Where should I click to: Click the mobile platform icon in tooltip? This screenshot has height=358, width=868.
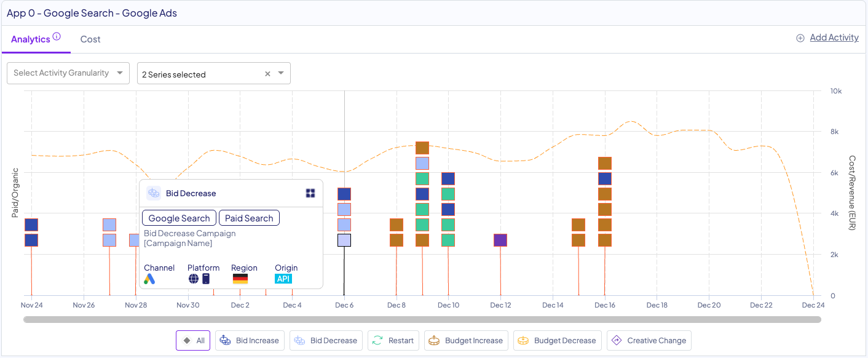click(206, 279)
